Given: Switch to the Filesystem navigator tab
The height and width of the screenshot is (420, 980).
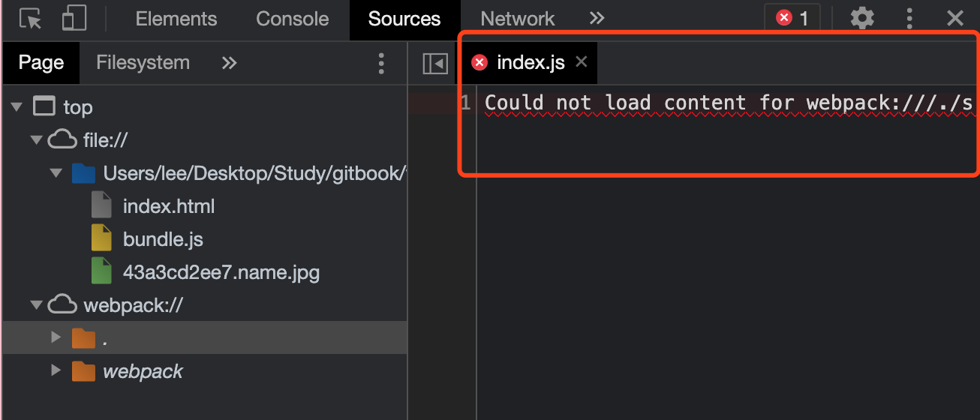Looking at the screenshot, I should (x=143, y=63).
